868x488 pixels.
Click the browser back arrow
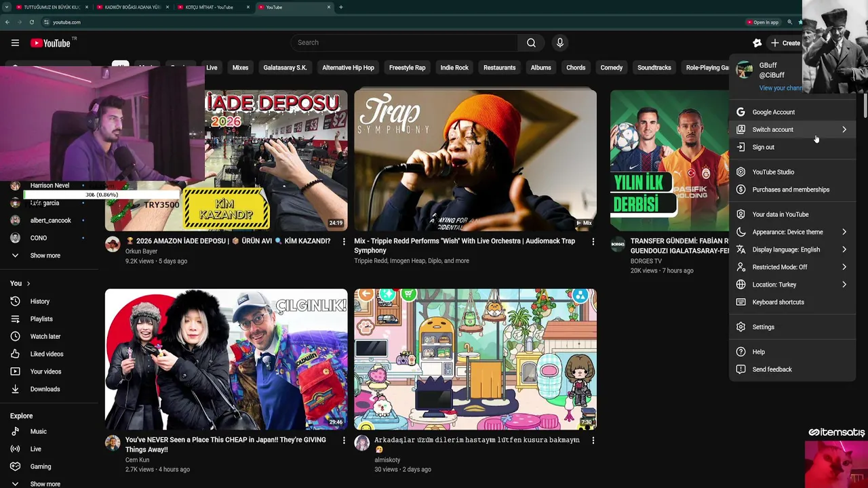pos(7,22)
